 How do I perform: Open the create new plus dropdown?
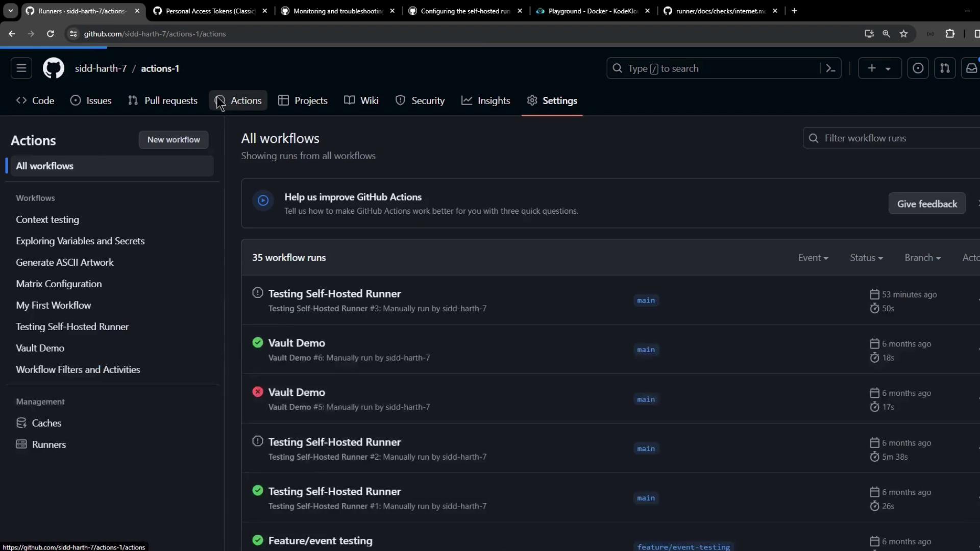879,68
